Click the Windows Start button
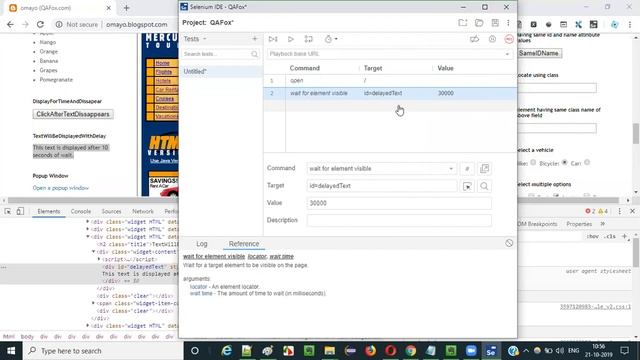The image size is (640, 360). coord(11,351)
